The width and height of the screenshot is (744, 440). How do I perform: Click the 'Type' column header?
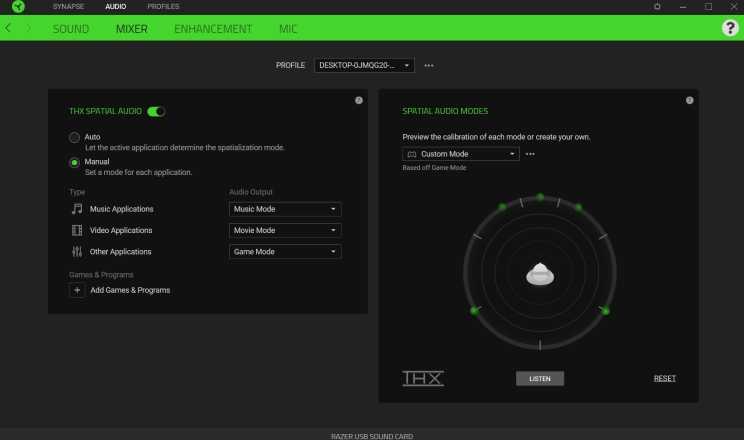[x=77, y=192]
